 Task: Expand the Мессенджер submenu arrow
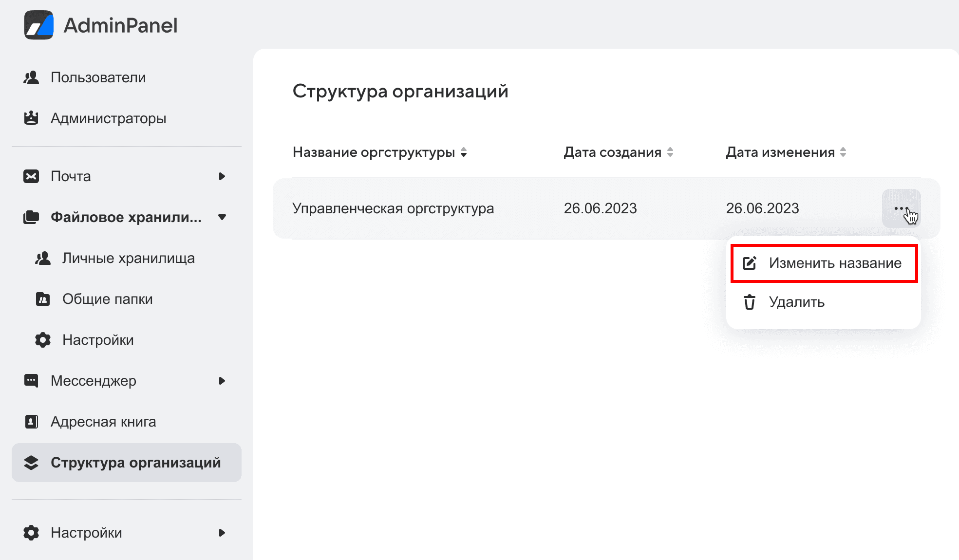coord(222,381)
